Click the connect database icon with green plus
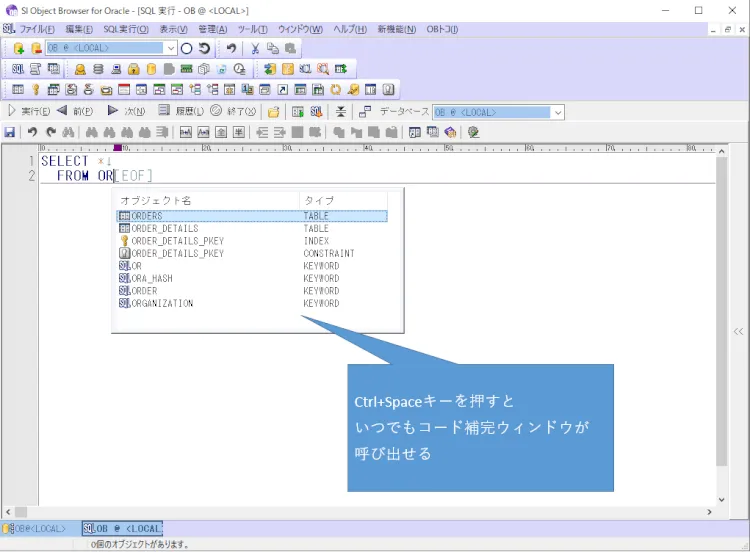Image resolution: width=750 pixels, height=552 pixels. click(19, 48)
